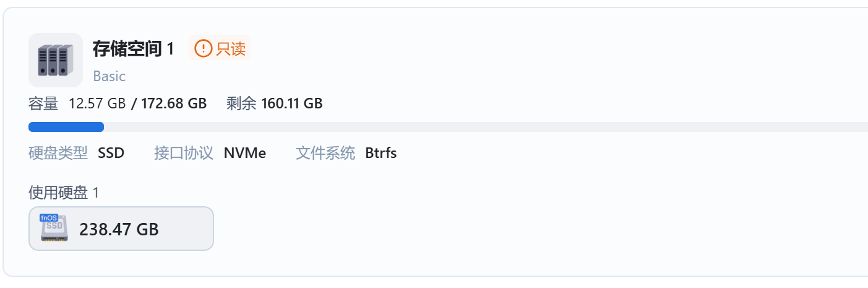The width and height of the screenshot is (868, 288).
Task: Click the 160.11 GB remaining value
Action: (x=291, y=103)
